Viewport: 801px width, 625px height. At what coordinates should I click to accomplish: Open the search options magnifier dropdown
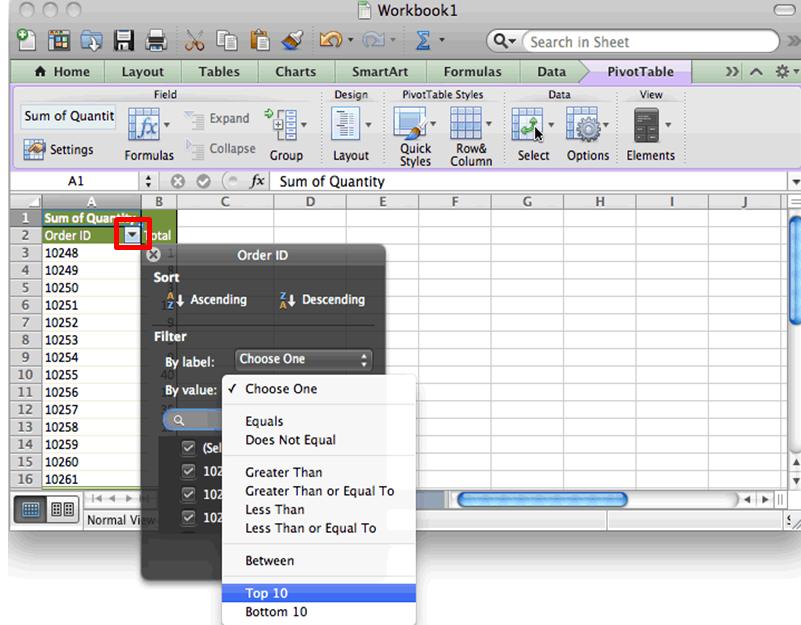(504, 41)
